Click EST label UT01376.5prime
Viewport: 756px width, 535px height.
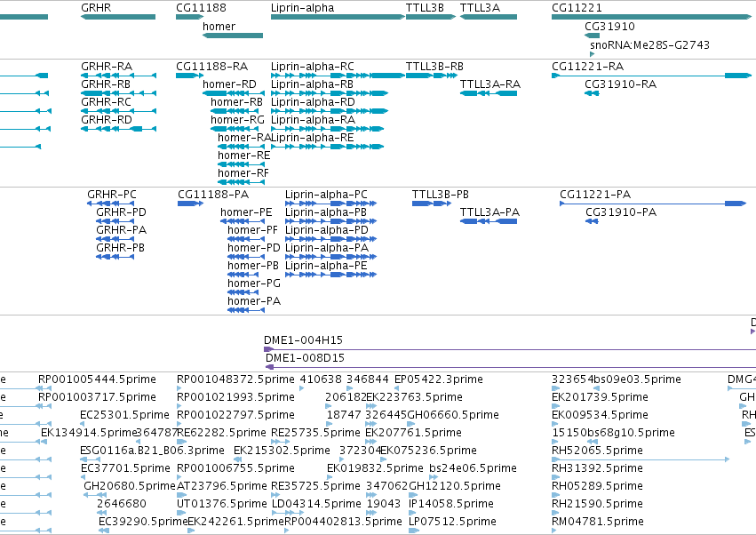pos(222,504)
